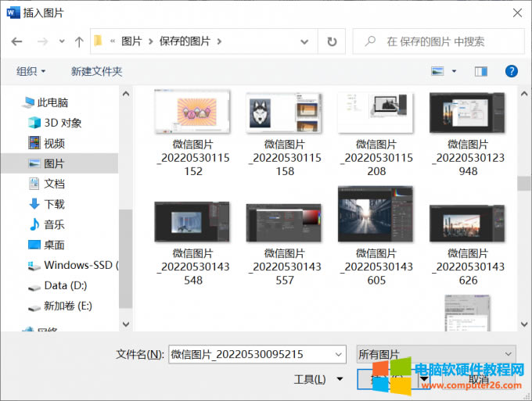Click the 新建文件夹 button

click(x=96, y=71)
